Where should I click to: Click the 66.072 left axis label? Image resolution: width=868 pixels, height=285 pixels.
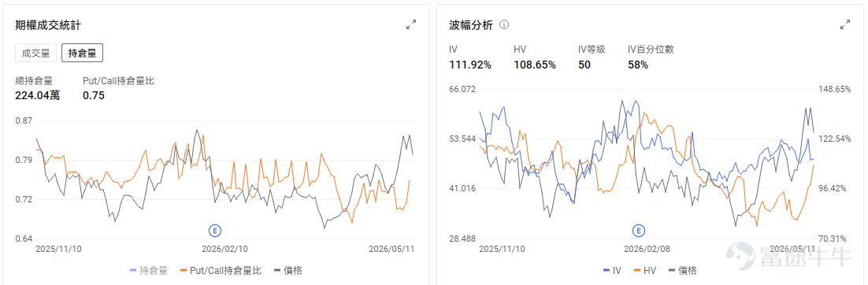(462, 89)
